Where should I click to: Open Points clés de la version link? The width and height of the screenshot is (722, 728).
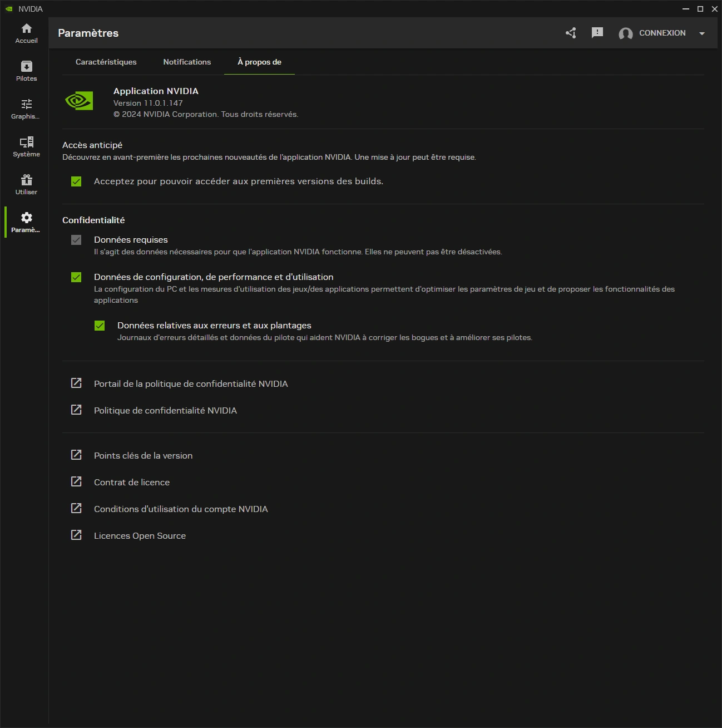pos(143,455)
